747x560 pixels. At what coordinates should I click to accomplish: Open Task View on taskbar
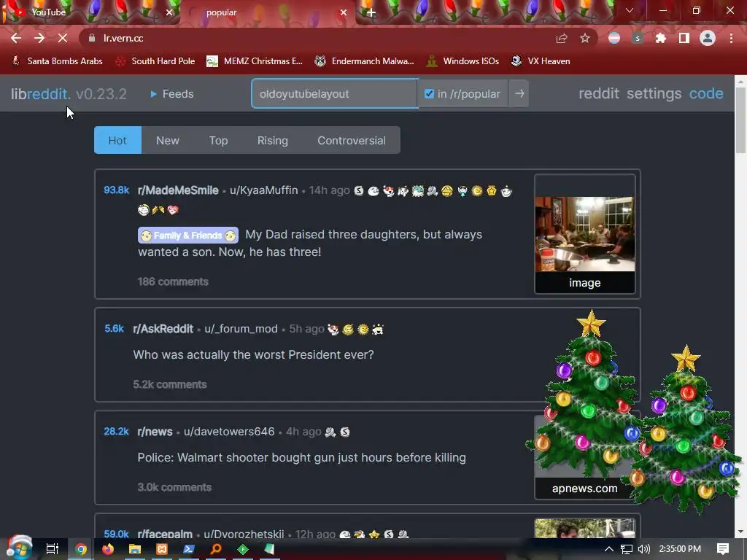52,549
